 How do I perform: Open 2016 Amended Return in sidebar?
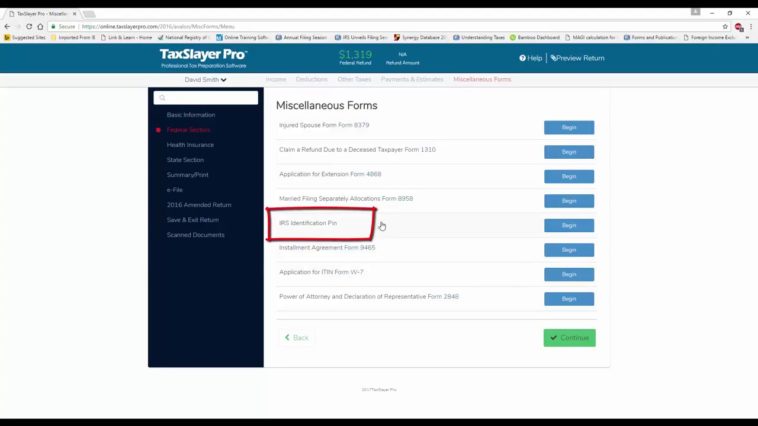click(x=199, y=205)
